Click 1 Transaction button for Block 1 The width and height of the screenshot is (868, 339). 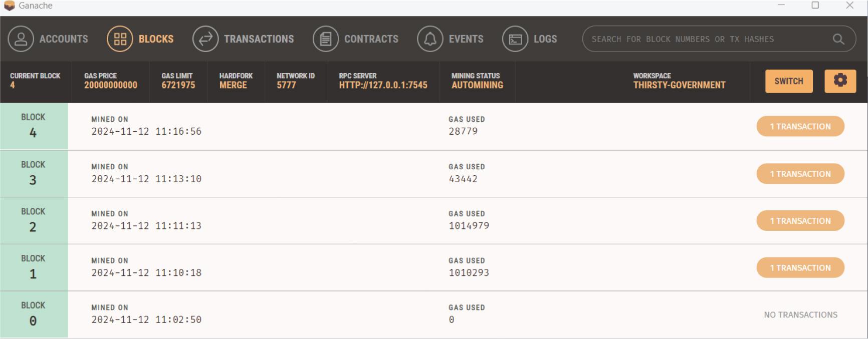pos(800,268)
